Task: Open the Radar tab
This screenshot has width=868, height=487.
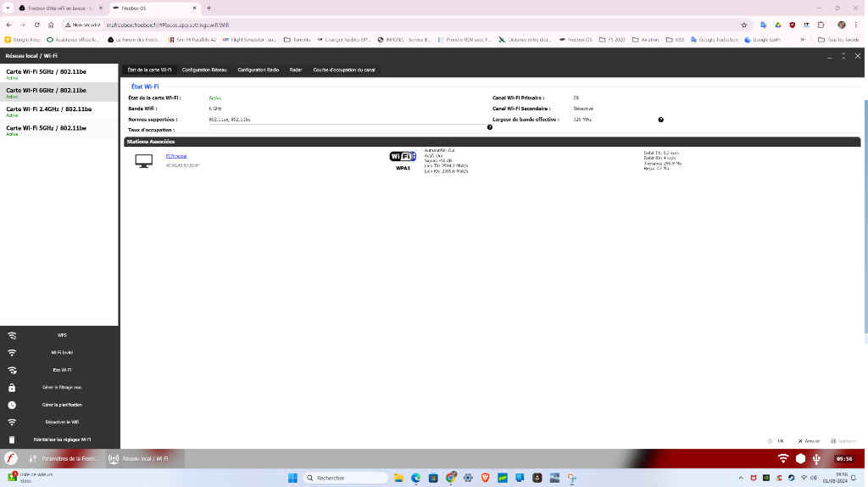Action: click(296, 70)
